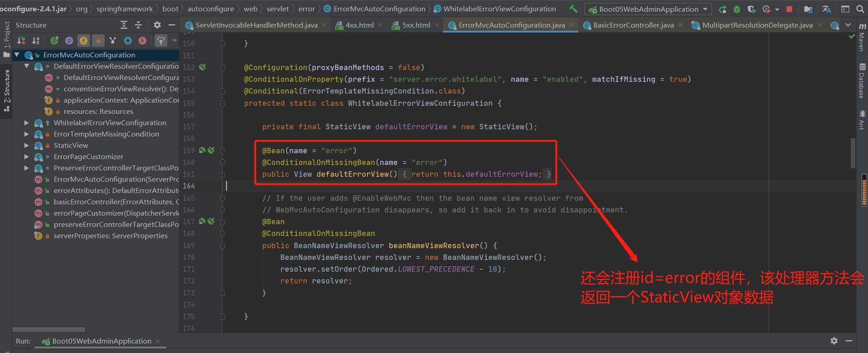Collapse all nodes in Structure panel
Viewport: 868px width, 353px height.
pos(138,25)
